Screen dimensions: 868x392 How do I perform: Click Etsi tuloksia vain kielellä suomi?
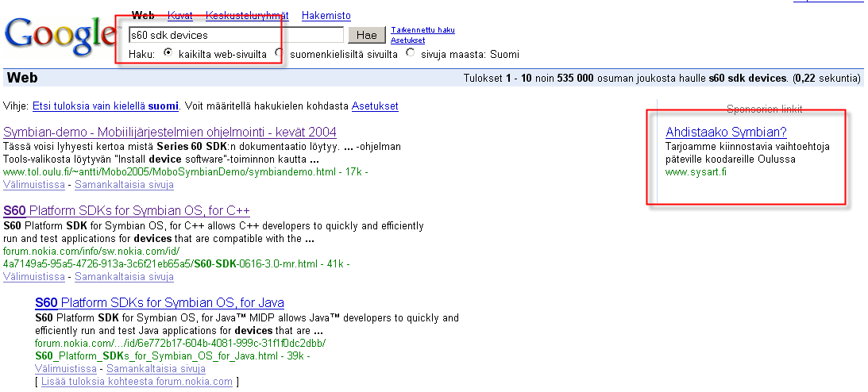(x=105, y=106)
